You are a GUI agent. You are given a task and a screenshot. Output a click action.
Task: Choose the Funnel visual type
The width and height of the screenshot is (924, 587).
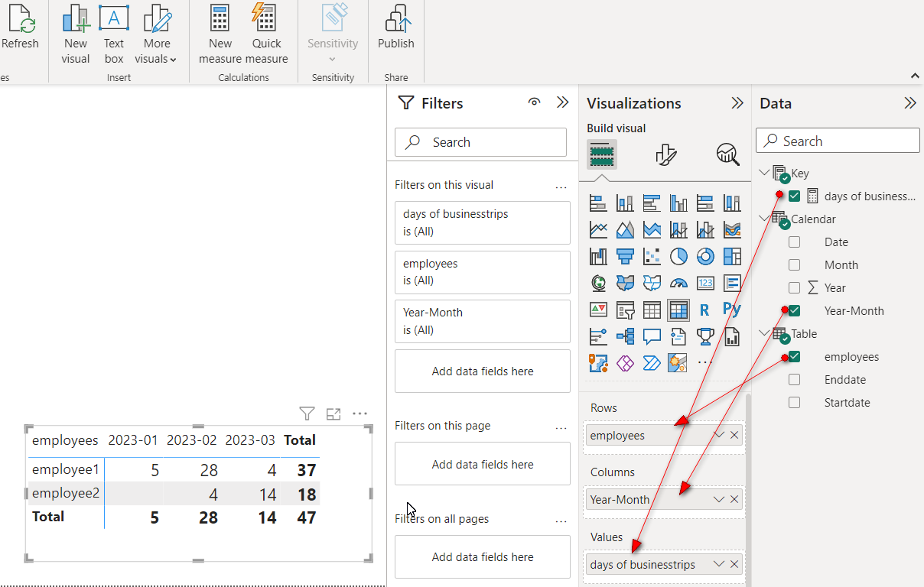pyautogui.click(x=625, y=256)
